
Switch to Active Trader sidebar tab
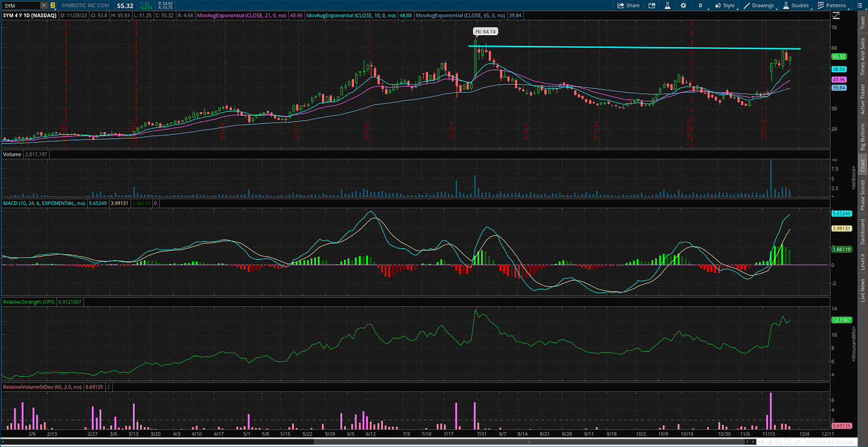862,99
